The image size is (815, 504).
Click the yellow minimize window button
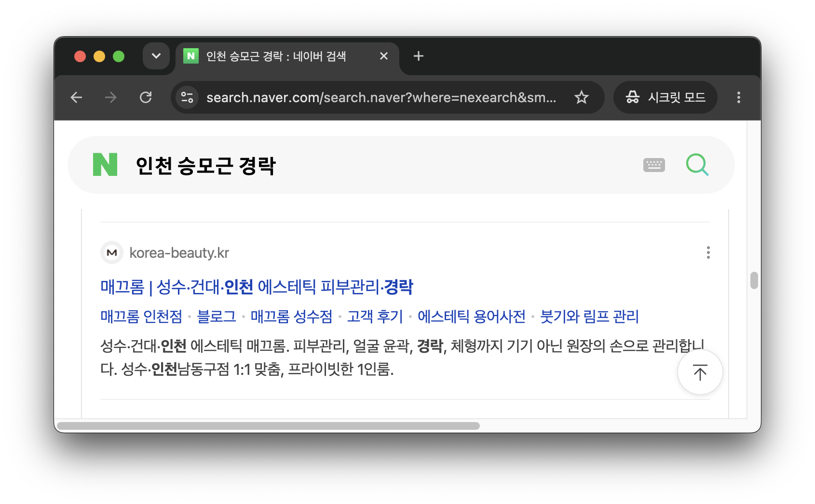(99, 56)
